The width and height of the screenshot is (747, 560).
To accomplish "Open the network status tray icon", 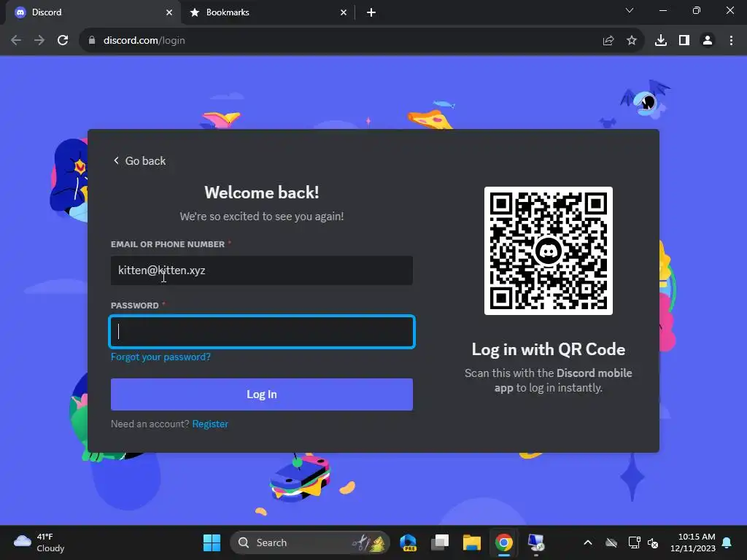I will (x=634, y=542).
